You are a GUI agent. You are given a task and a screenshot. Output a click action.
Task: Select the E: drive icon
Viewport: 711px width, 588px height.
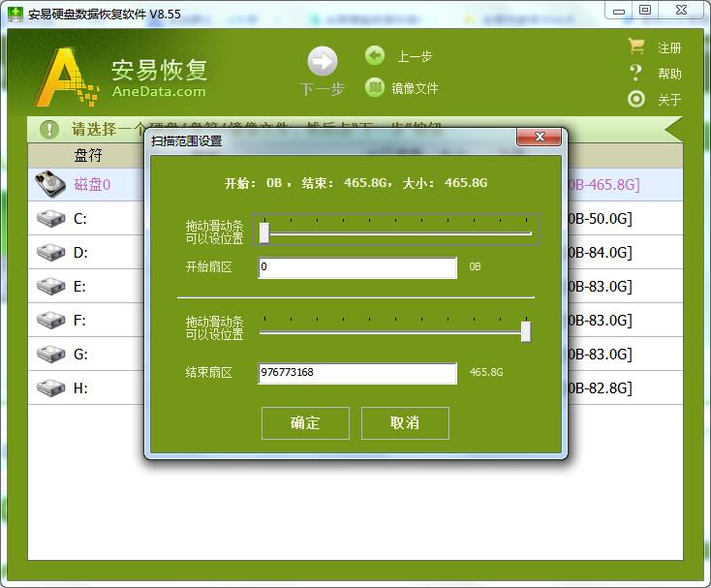pyautogui.click(x=50, y=286)
